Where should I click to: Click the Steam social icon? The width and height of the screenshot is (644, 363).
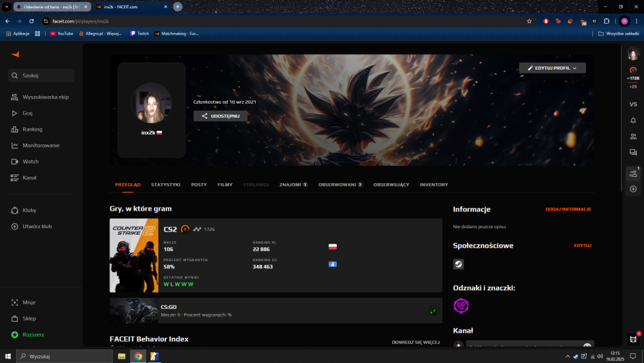point(459,264)
